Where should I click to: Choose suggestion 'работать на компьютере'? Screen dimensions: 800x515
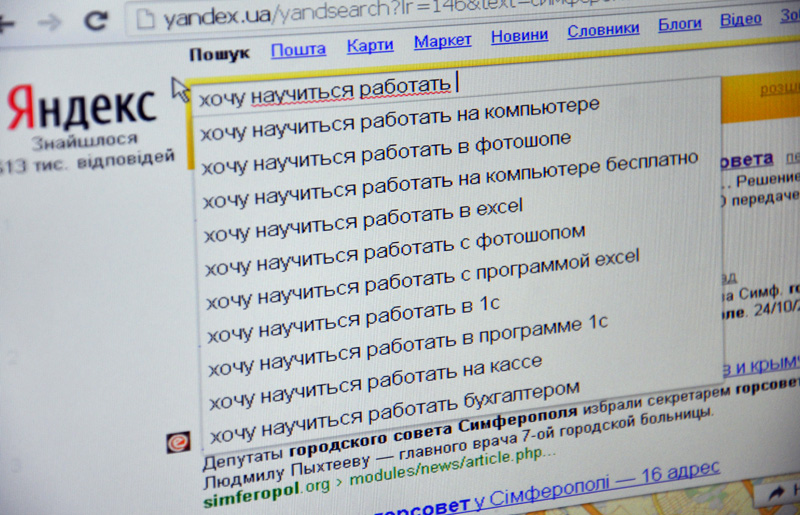(x=400, y=118)
